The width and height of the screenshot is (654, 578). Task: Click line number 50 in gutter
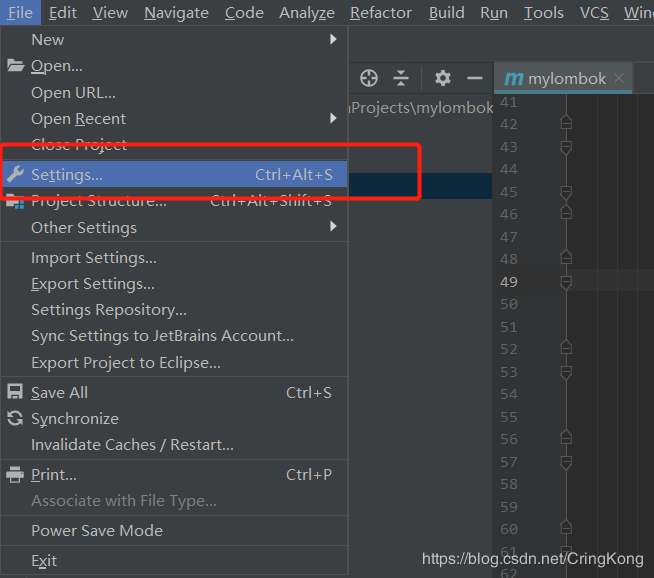[x=509, y=304]
